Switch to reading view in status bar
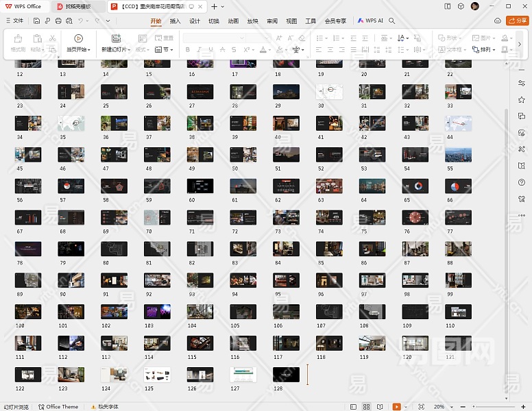 point(380,407)
